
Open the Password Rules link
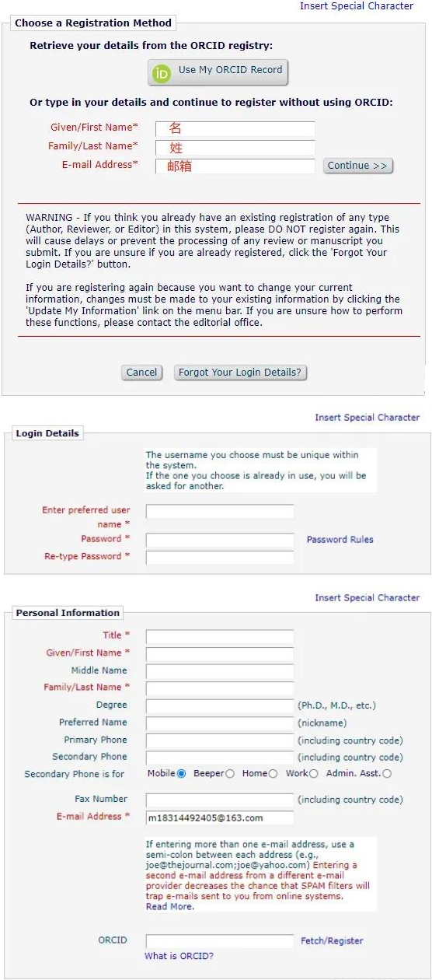click(340, 540)
